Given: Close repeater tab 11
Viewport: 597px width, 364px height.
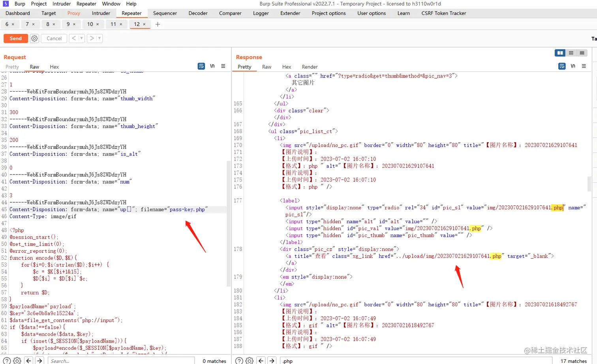Looking at the screenshot, I should (x=121, y=24).
